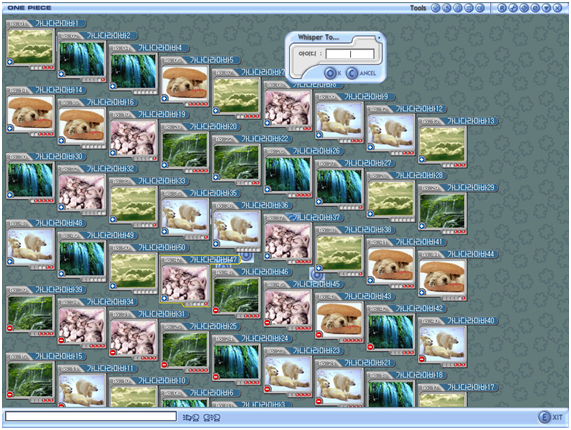Screen dimensions: 571x430
Task: Click the blue plus icon on card 가나다라마바19
Action: (x=113, y=153)
